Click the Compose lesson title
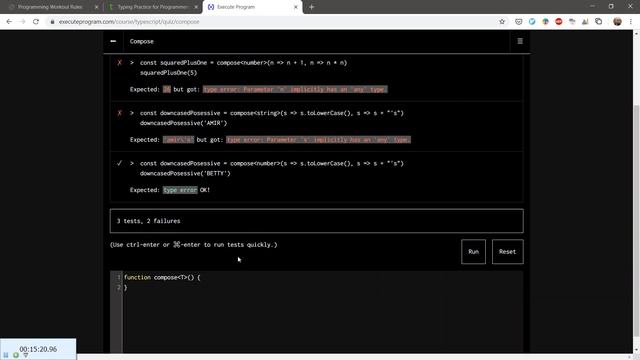 (142, 41)
